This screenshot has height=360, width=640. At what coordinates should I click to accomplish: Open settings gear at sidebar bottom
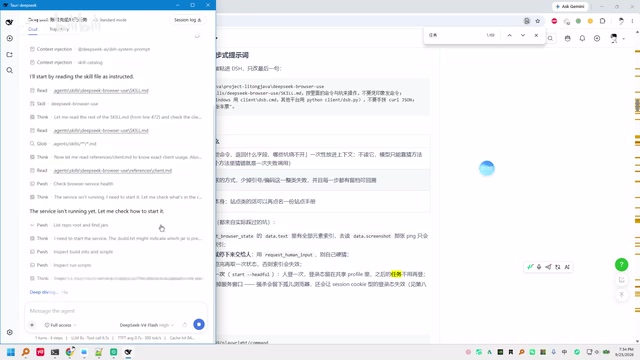[x=9, y=332]
